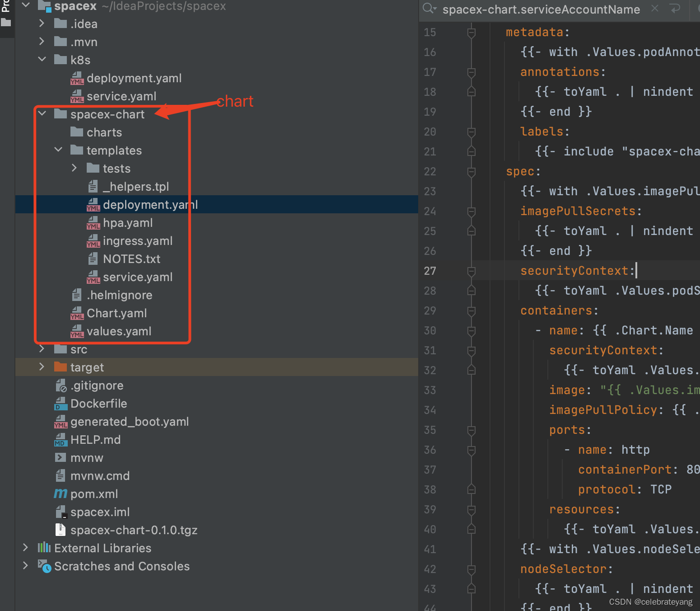
Task: Expand the .mvn folder chevron
Action: (x=42, y=41)
